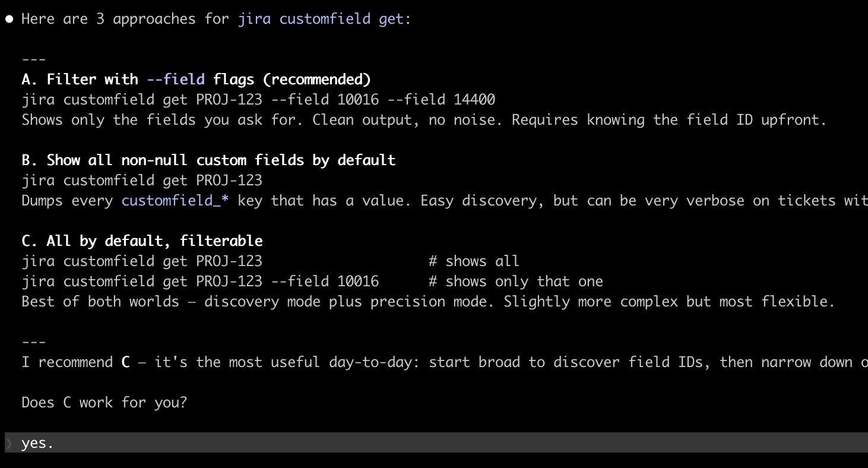868x468 pixels.
Task: Click the option B command 'jira customfield get PROJ-123'
Action: coord(142,181)
